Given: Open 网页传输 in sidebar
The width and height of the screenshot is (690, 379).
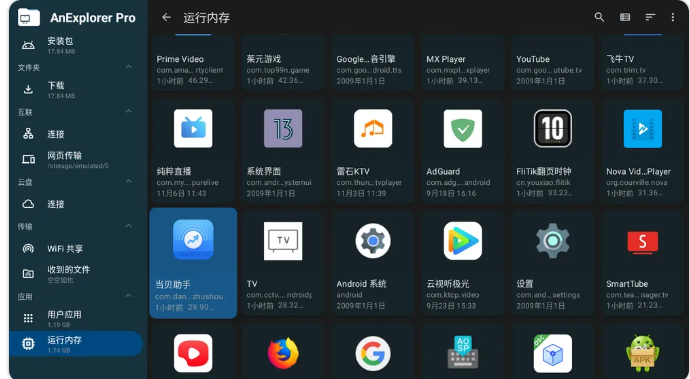Looking at the screenshot, I should [x=76, y=159].
